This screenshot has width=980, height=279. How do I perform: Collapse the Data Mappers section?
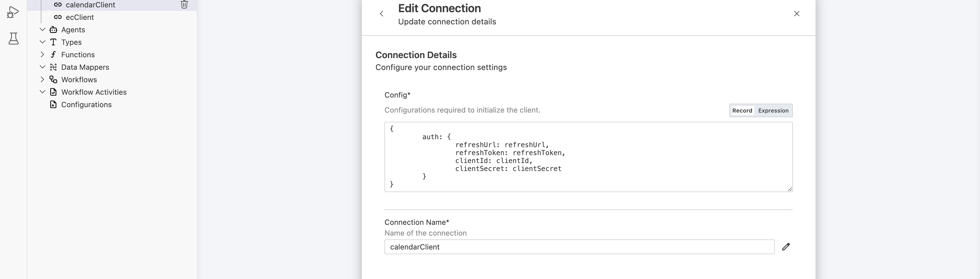(43, 67)
